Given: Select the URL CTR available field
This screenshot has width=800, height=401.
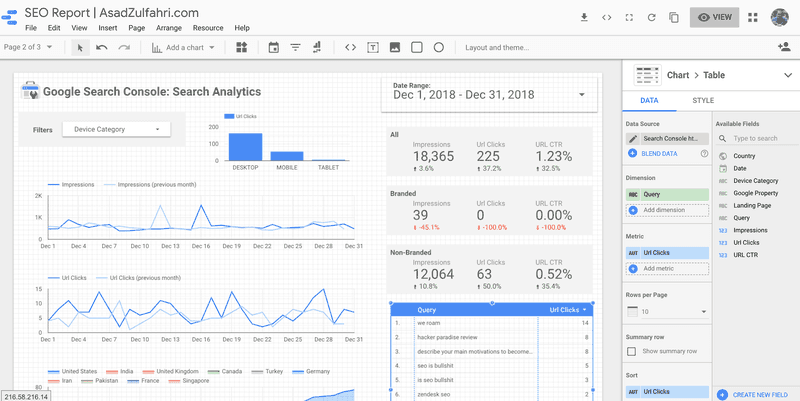Looking at the screenshot, I should click(745, 255).
